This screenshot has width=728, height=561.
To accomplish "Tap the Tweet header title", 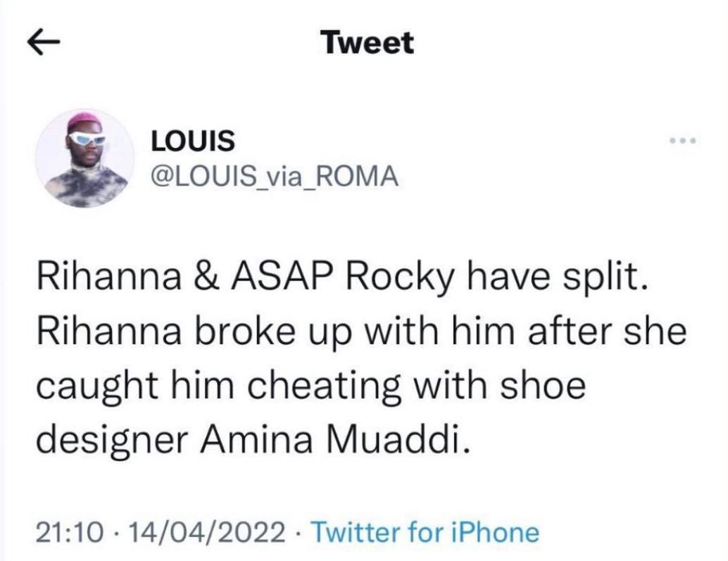I will click(366, 43).
